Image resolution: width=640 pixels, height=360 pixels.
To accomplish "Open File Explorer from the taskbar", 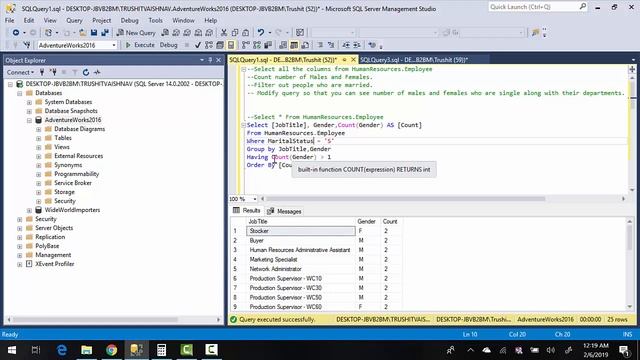I will coord(87,350).
